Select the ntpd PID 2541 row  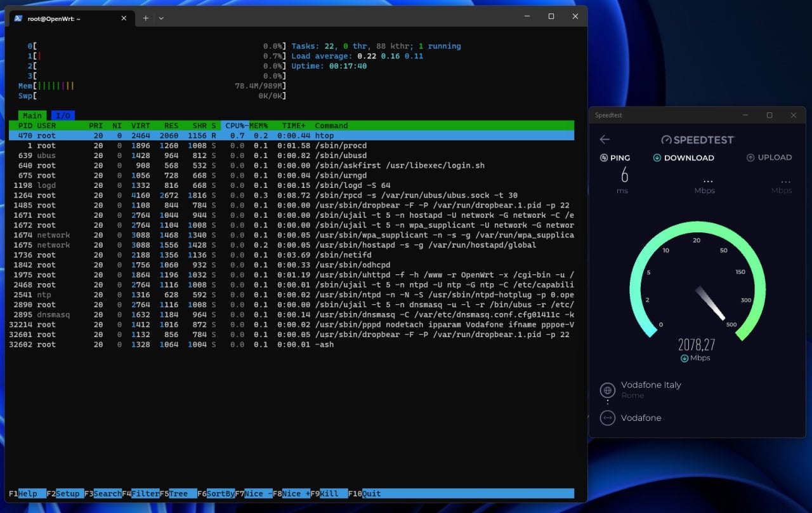[291, 295]
